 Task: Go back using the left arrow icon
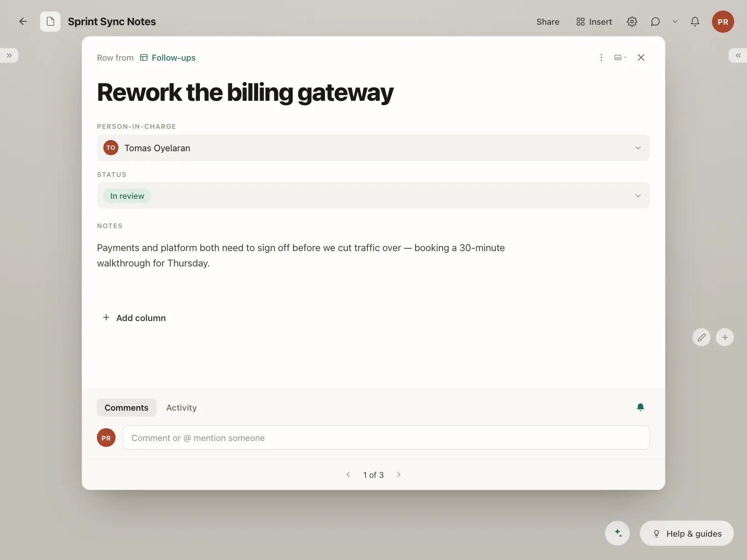click(23, 21)
